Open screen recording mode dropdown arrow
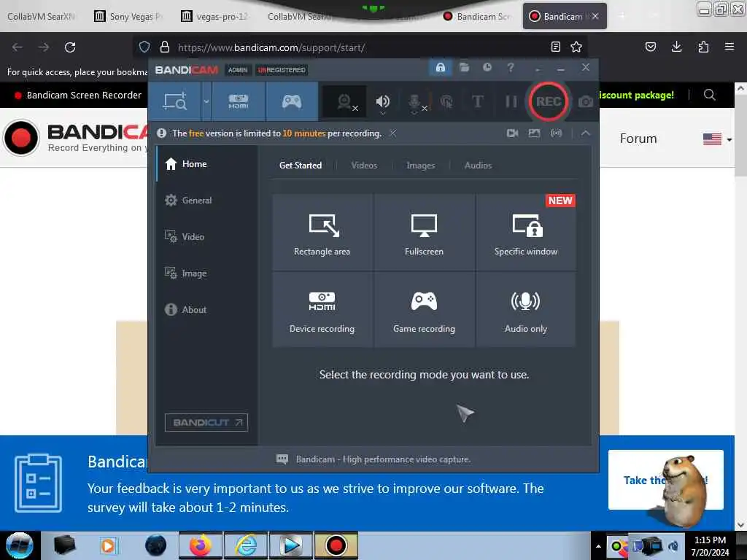This screenshot has height=560, width=747. (x=206, y=101)
